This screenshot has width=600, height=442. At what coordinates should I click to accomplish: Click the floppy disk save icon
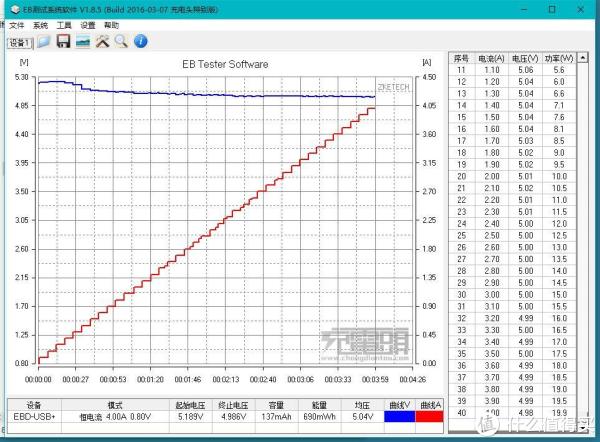coord(63,41)
